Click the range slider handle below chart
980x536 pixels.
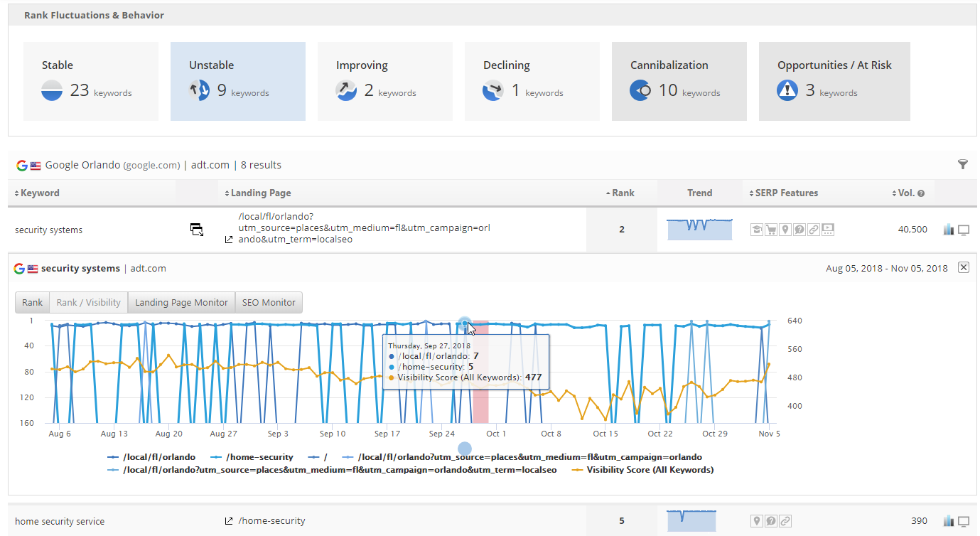click(464, 449)
